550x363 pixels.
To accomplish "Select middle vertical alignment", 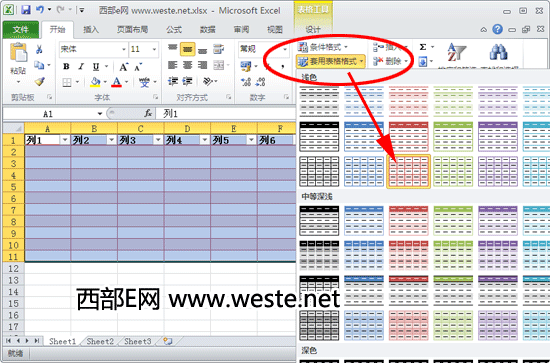I will pos(187,49).
